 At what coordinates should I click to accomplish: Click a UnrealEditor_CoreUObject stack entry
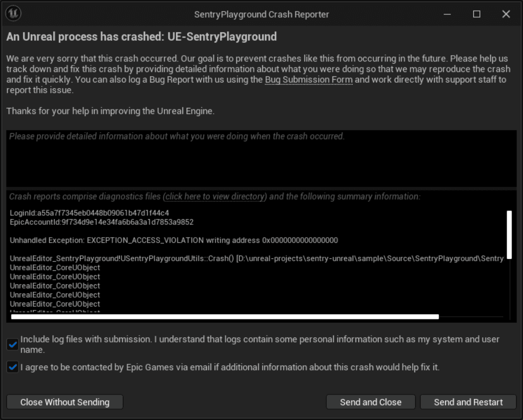(x=55, y=276)
